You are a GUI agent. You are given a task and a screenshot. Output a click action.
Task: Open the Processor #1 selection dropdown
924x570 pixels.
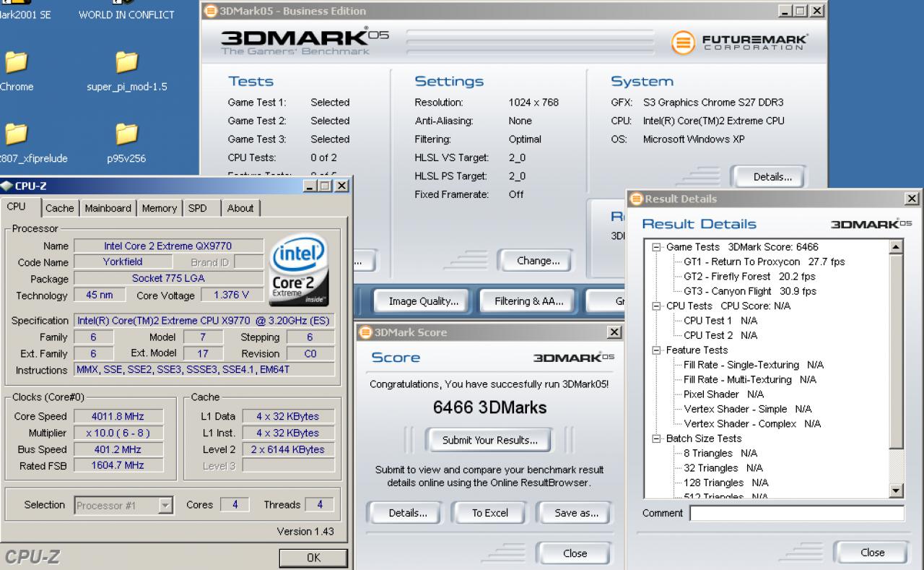[x=166, y=506]
